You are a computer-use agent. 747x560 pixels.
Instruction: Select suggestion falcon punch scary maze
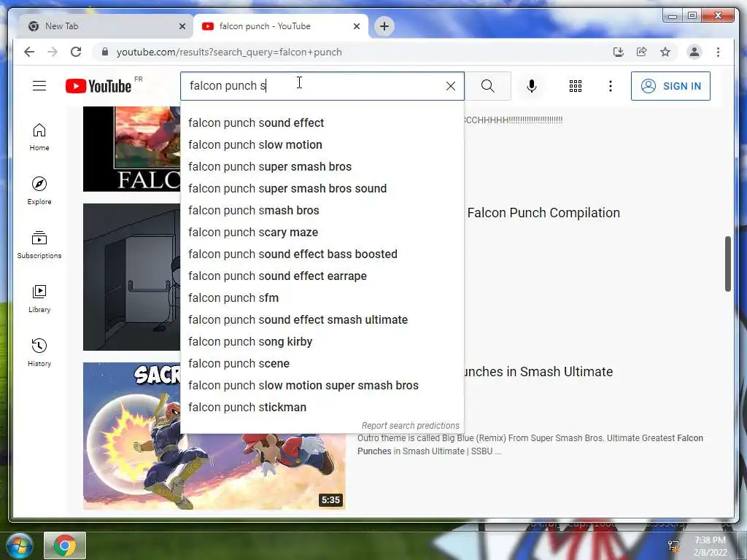point(322,233)
